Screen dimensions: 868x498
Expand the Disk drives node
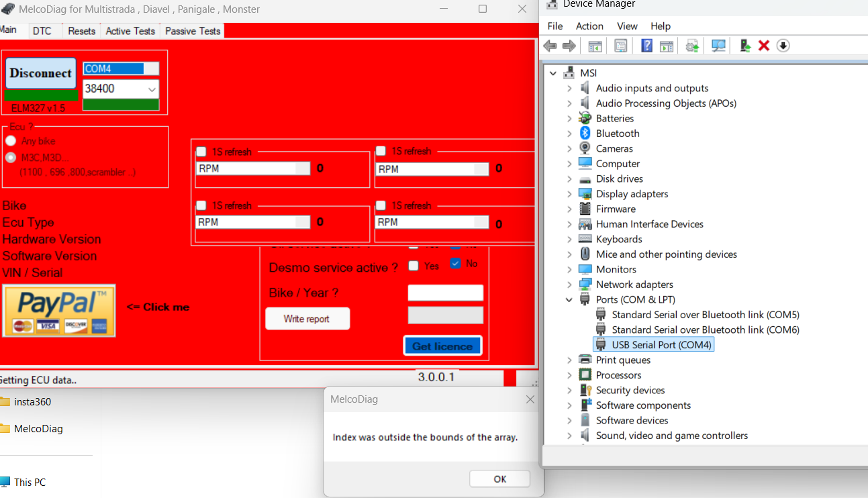click(x=569, y=179)
